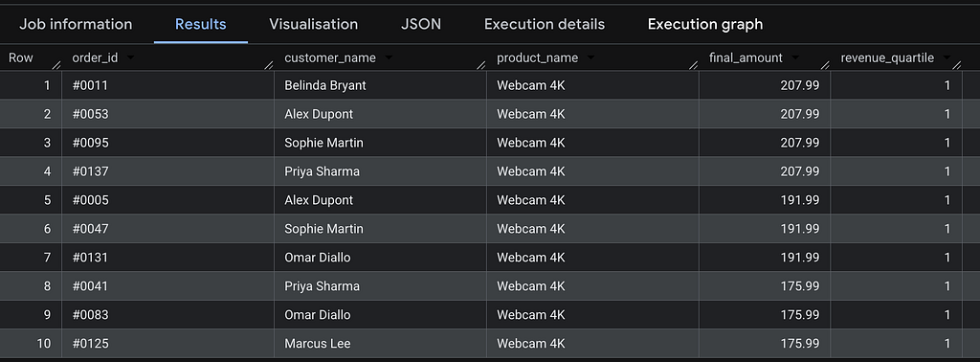Select the 175.99 amount for order #0041
The image size is (980, 362).
coord(765,285)
